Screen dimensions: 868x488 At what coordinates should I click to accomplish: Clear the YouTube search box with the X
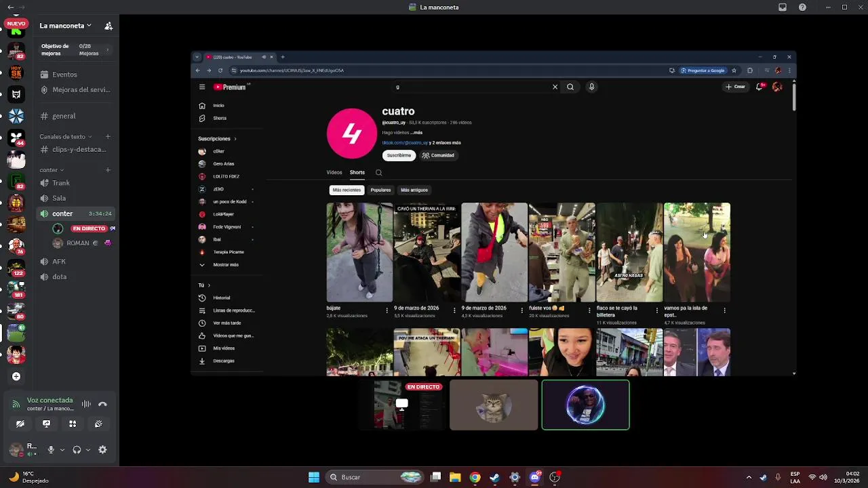point(555,87)
